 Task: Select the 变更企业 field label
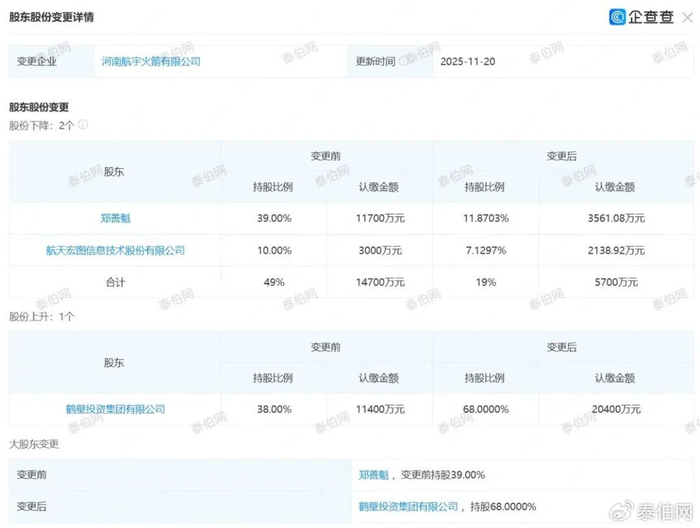(37, 61)
